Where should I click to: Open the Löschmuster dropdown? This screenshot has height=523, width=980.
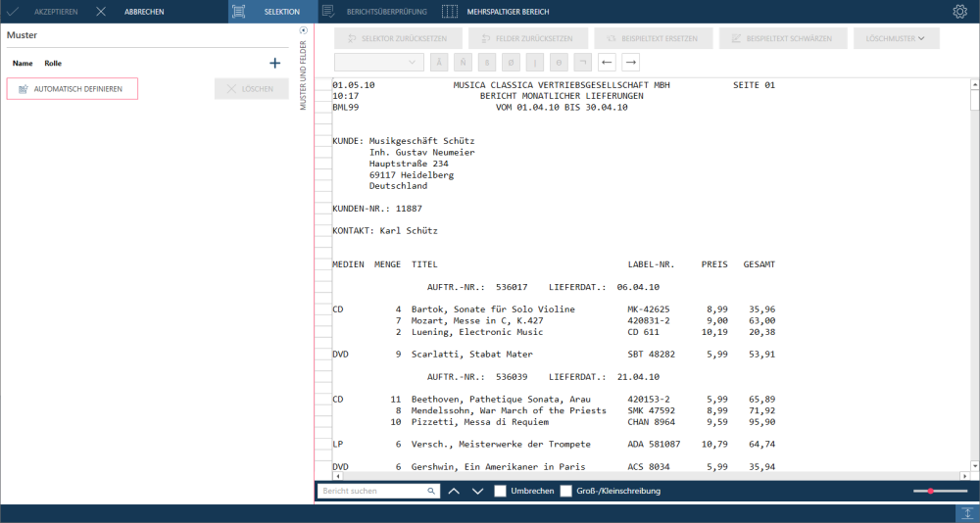click(897, 38)
